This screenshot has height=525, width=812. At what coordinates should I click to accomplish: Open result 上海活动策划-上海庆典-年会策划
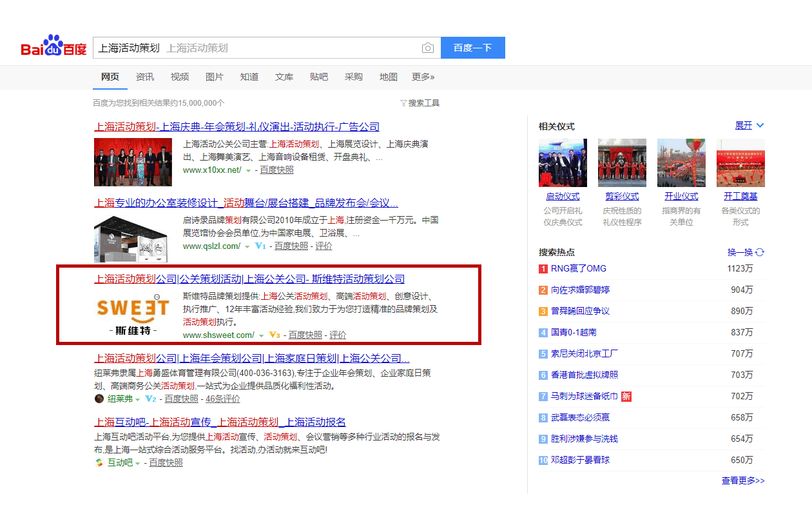pyautogui.click(x=237, y=127)
